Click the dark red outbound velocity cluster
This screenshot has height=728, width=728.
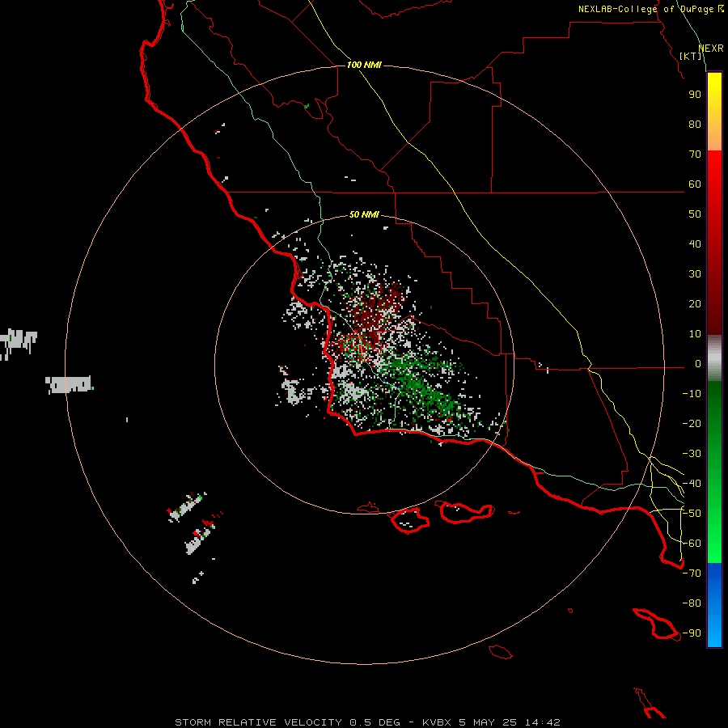[381, 309]
